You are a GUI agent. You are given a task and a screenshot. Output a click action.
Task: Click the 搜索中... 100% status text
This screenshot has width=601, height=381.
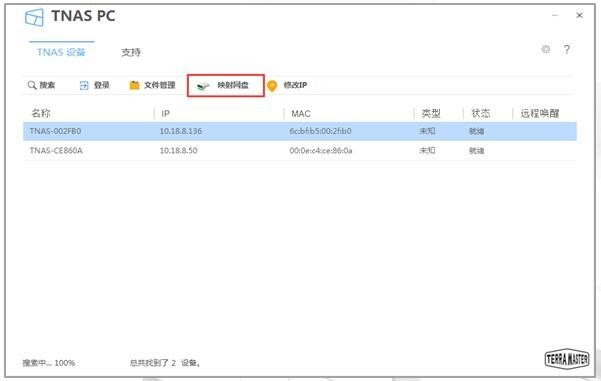point(49,363)
